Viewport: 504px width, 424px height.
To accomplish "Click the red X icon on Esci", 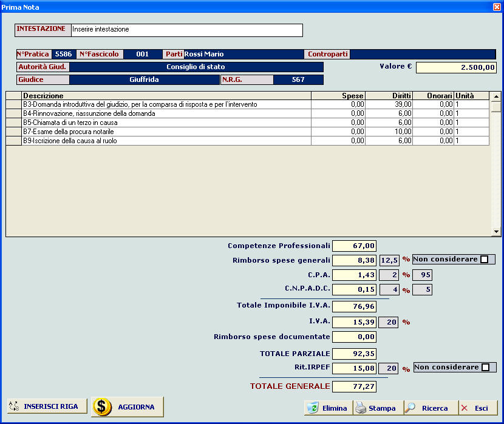I will click(x=464, y=408).
